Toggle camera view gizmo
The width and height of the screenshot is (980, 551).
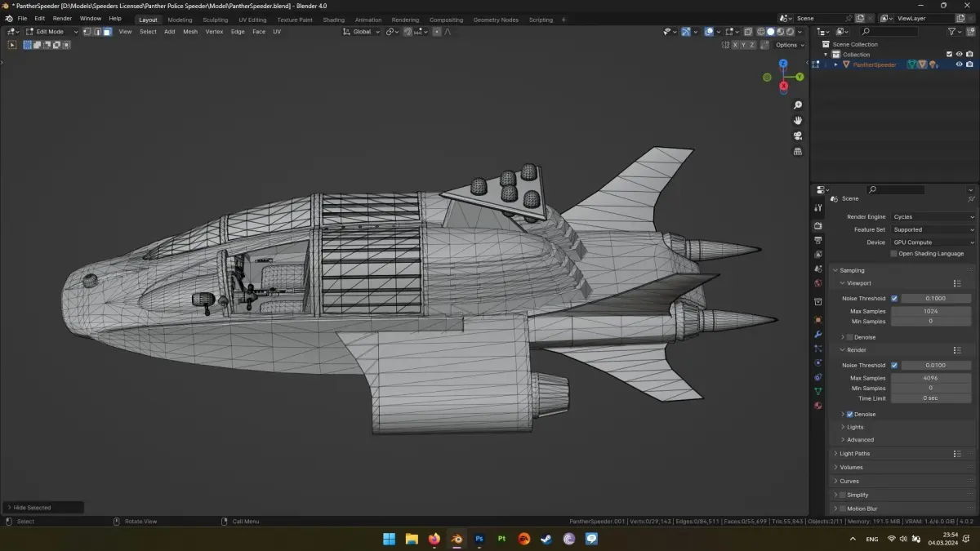click(x=798, y=136)
